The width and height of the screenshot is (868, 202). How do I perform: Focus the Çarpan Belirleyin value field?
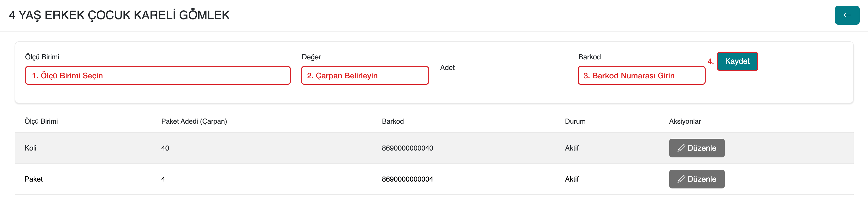[x=365, y=76]
